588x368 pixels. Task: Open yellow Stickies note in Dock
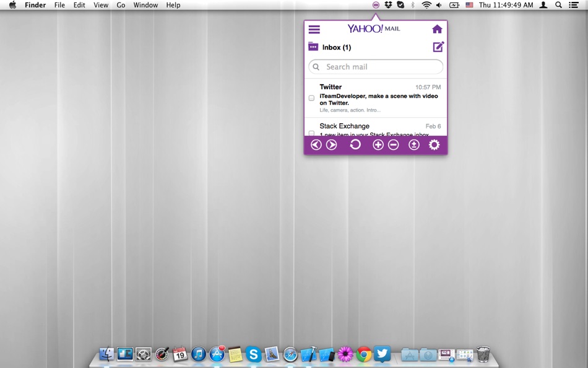click(x=235, y=354)
